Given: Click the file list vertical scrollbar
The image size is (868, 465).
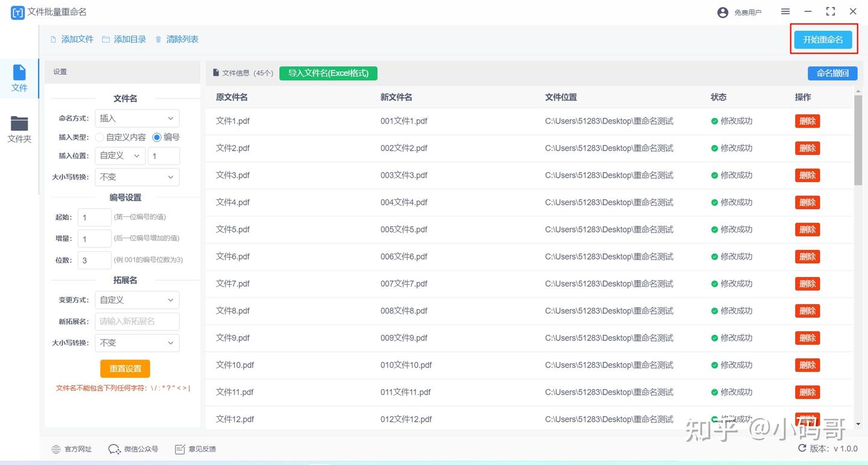Looking at the screenshot, I should (858, 140).
